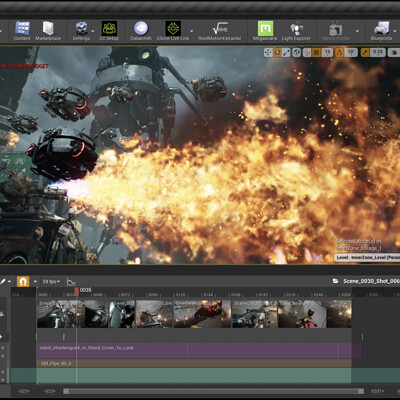
Task: Click the first shot thumbnail in the track
Action: (73, 314)
